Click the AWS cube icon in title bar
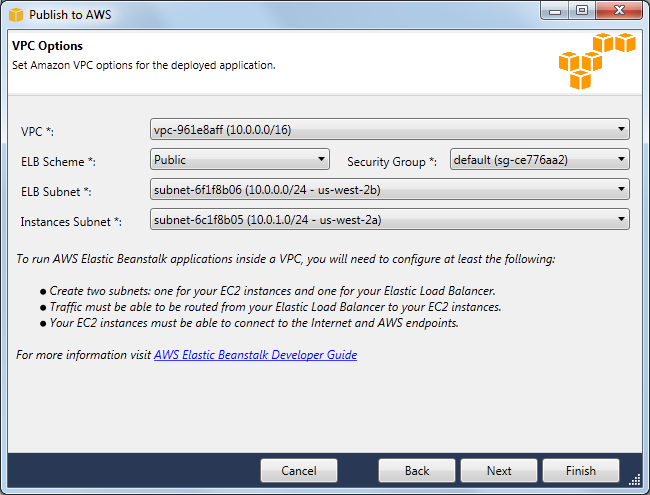This screenshot has width=650, height=495. click(x=16, y=14)
